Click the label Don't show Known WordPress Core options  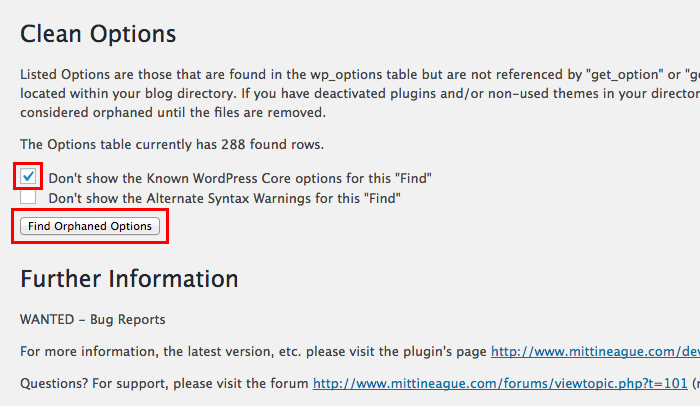tap(240, 178)
